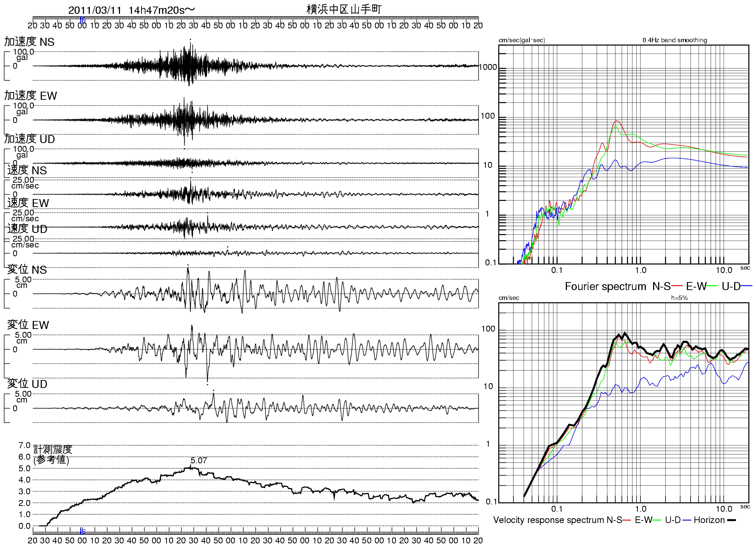Click the 加速度 NS waveform label
This screenshot has width=756, height=547.
click(29, 42)
